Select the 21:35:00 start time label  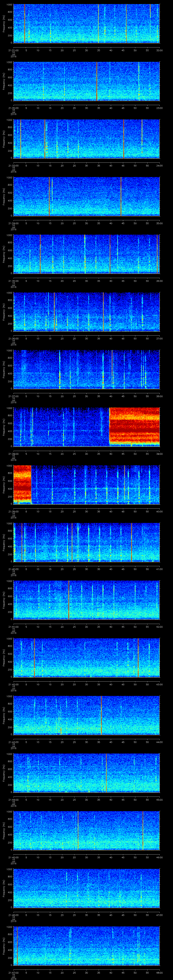point(13,280)
